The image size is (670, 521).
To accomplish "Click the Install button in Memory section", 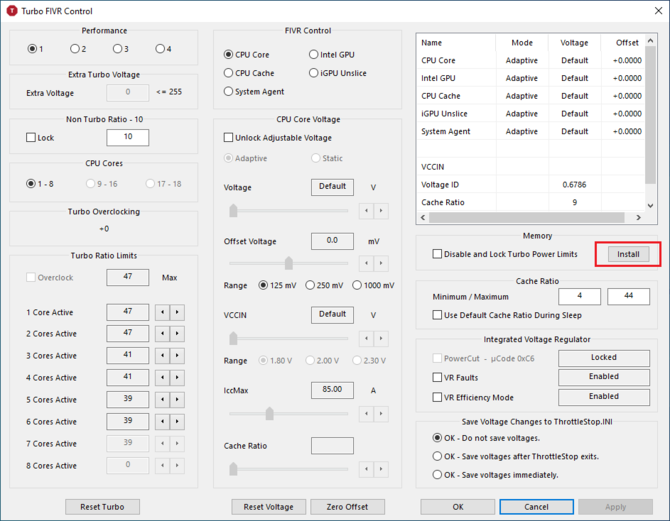I will click(628, 254).
